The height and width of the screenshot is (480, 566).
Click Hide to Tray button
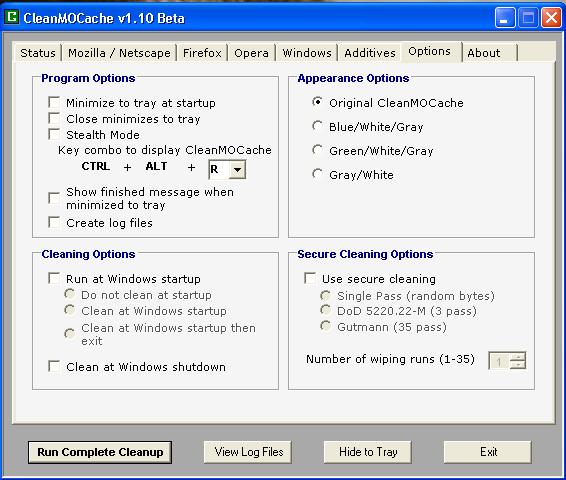click(x=367, y=452)
